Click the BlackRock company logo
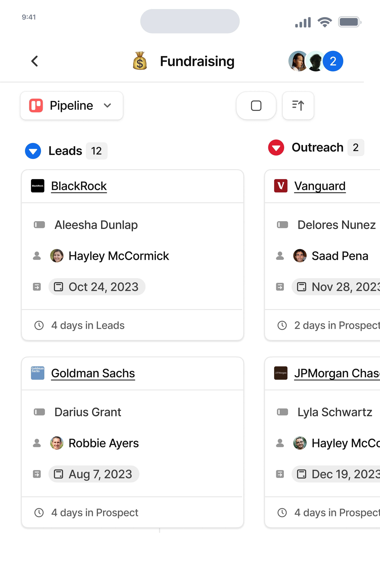 [38, 186]
